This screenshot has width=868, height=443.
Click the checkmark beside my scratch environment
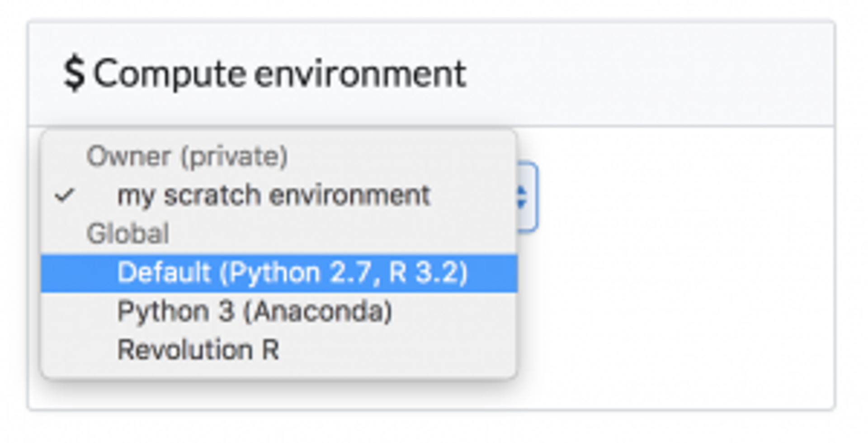pos(64,195)
